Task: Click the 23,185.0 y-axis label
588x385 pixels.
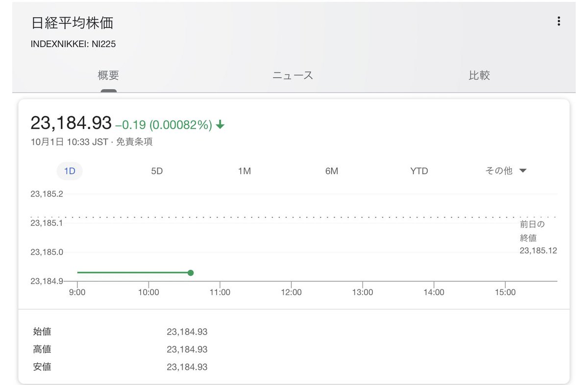Action: 47,252
